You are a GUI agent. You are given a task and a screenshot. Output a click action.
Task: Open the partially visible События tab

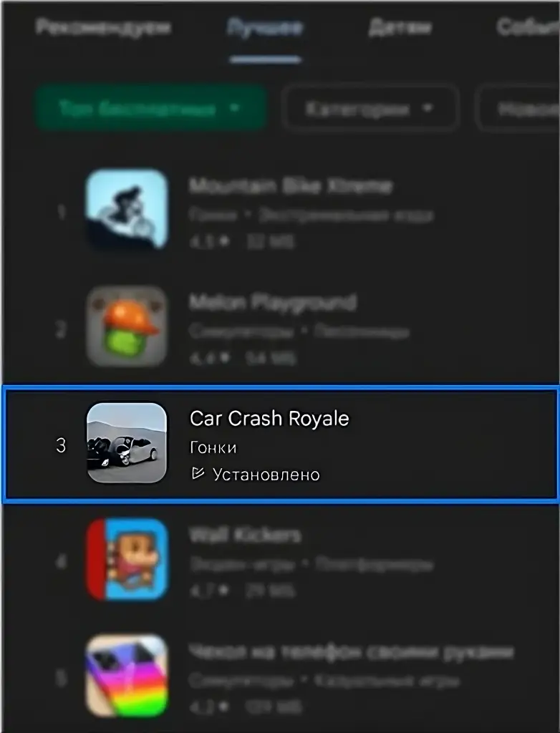tap(528, 28)
